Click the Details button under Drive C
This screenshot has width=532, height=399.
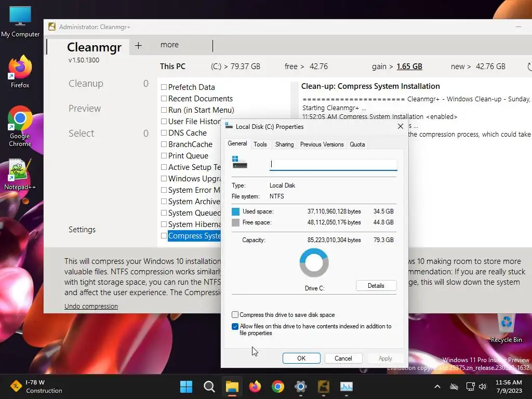[x=376, y=286]
